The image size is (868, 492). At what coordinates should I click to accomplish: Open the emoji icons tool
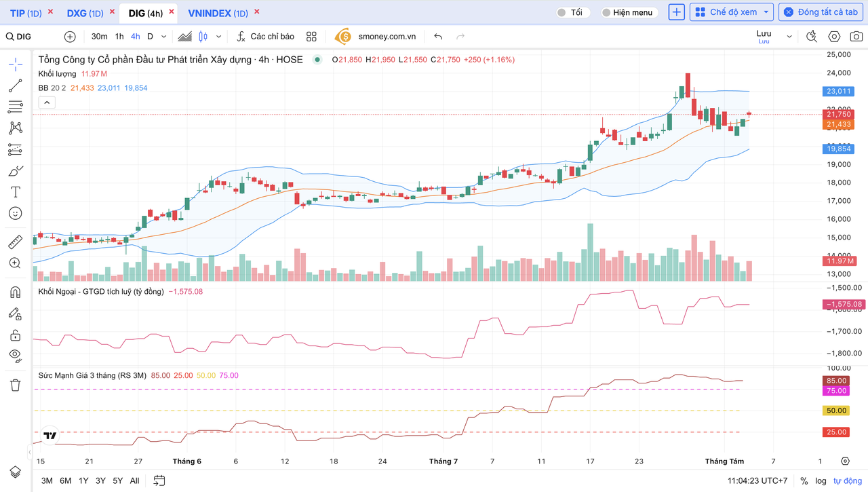(15, 213)
